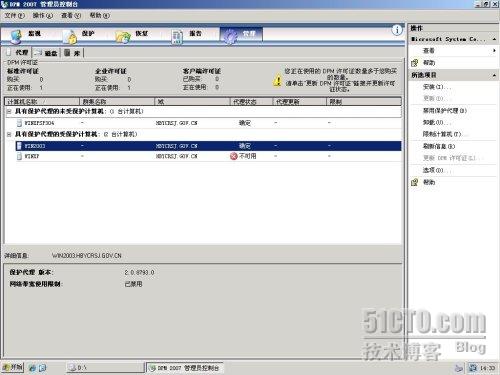
Task: Sort by 计算机名称 column header
Action: [x=42, y=101]
